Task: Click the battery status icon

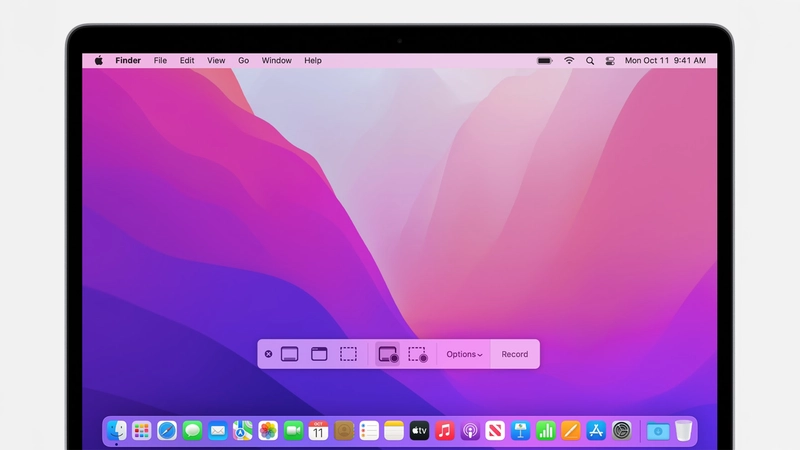Action: tap(545, 61)
